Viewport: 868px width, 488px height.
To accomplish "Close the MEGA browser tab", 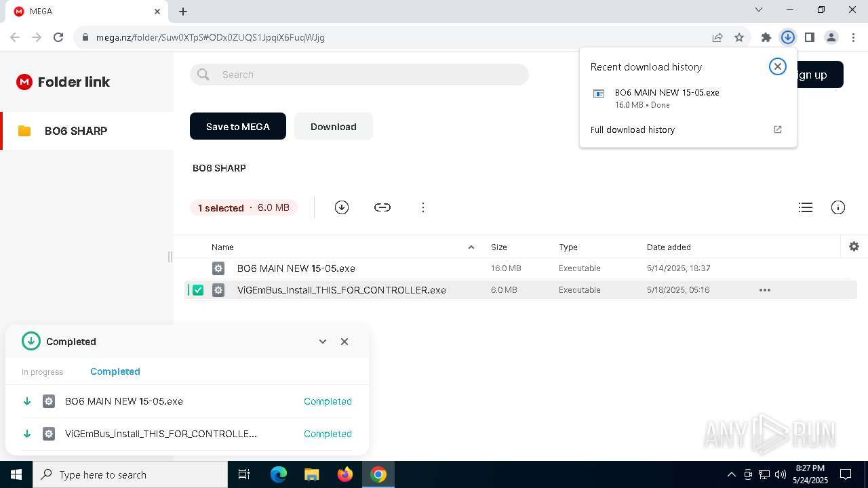I will (x=157, y=11).
